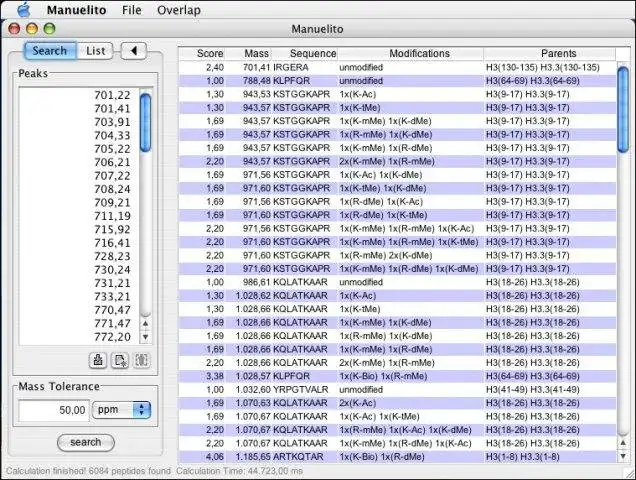Select peak 706,21 in Peaks list
Viewport: 636px width, 480px height.
click(x=112, y=162)
